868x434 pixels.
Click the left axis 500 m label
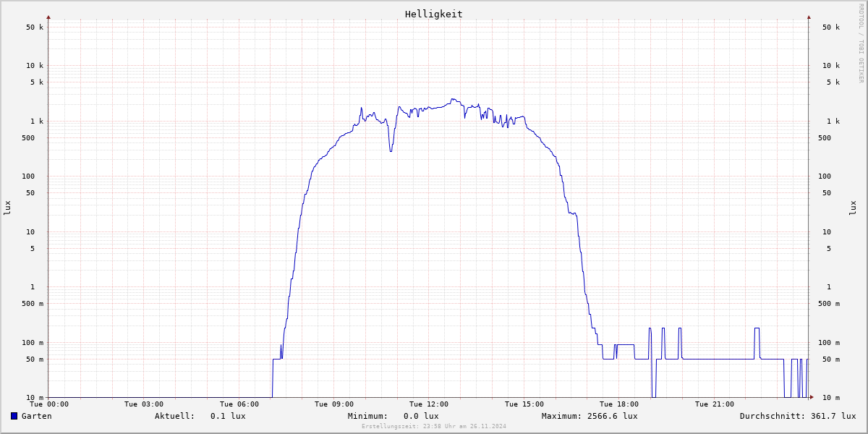tap(33, 304)
